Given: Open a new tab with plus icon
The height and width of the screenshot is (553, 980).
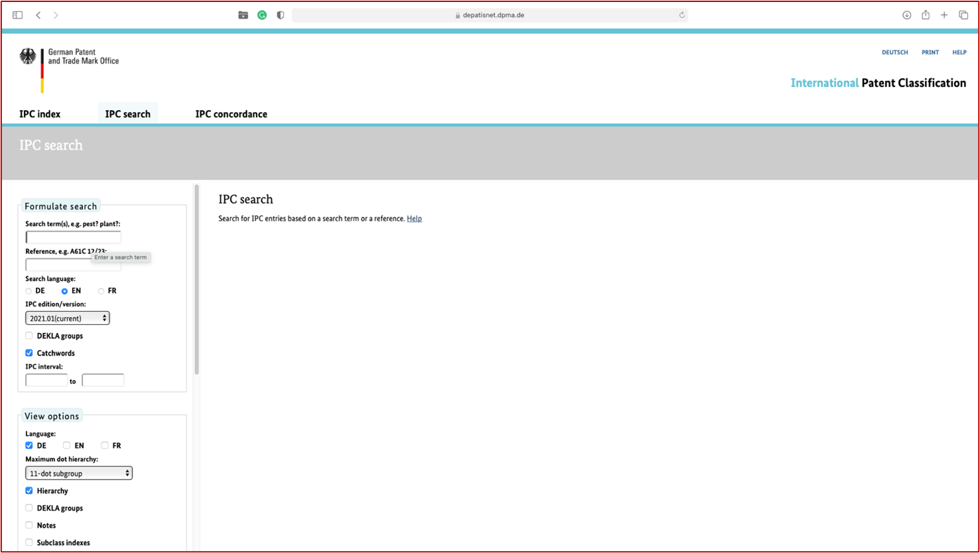Looking at the screenshot, I should click(x=944, y=15).
